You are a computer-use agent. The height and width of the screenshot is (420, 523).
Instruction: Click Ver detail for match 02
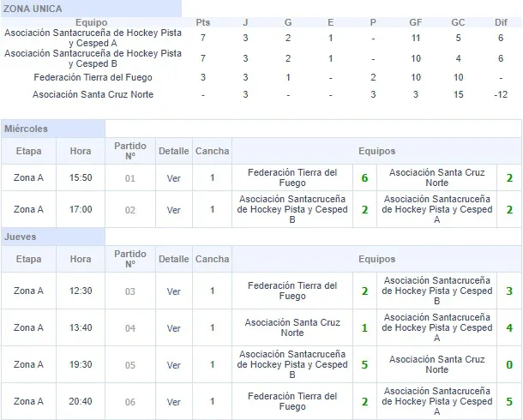click(x=173, y=210)
